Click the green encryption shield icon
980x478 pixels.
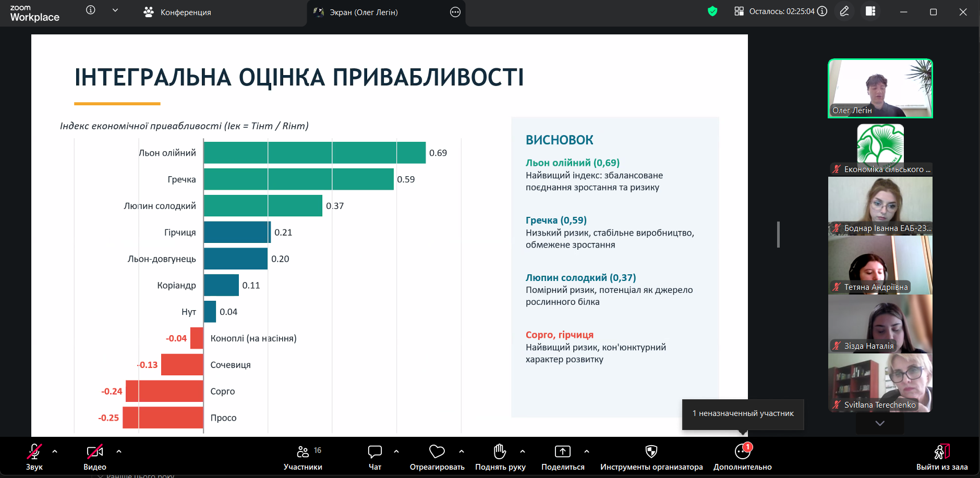coord(712,11)
